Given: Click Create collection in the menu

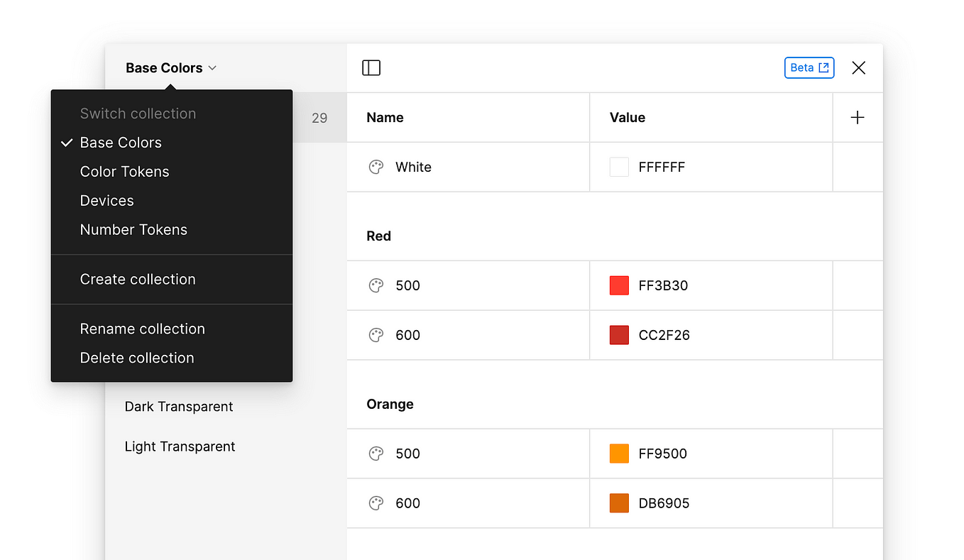Looking at the screenshot, I should (138, 279).
